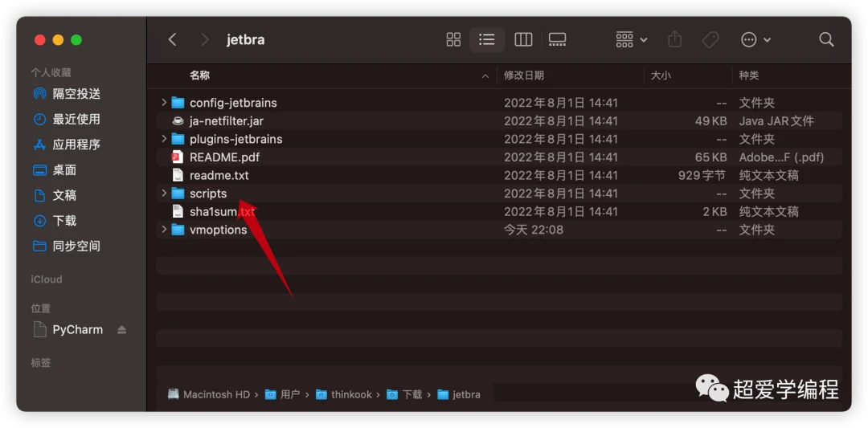The height and width of the screenshot is (428, 868).
Task: Click jetbra in the path bar
Action: [x=459, y=394]
